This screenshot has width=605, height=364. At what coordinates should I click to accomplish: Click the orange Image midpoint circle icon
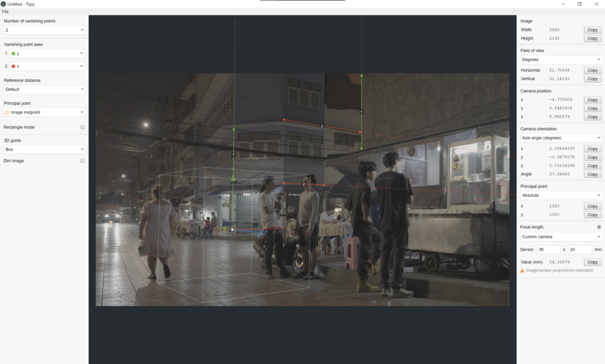click(7, 112)
